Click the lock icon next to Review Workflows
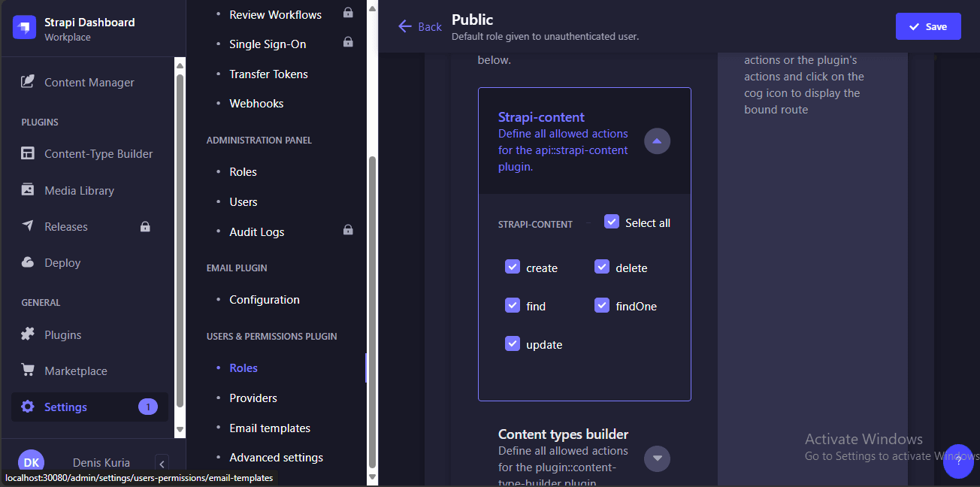 [348, 13]
